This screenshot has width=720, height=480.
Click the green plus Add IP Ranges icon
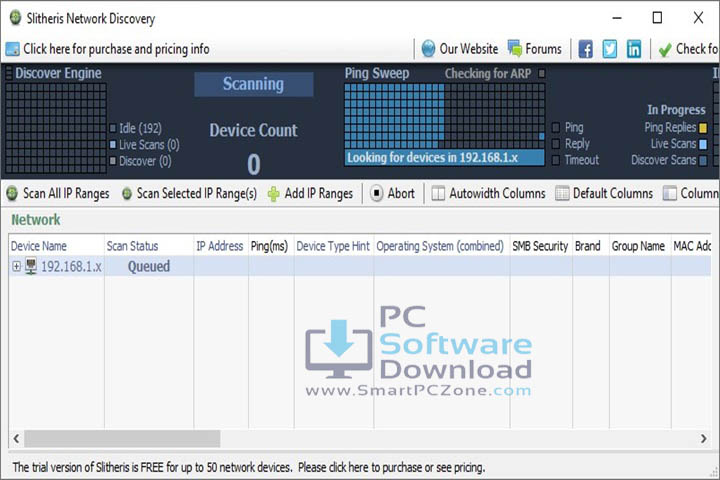point(274,194)
